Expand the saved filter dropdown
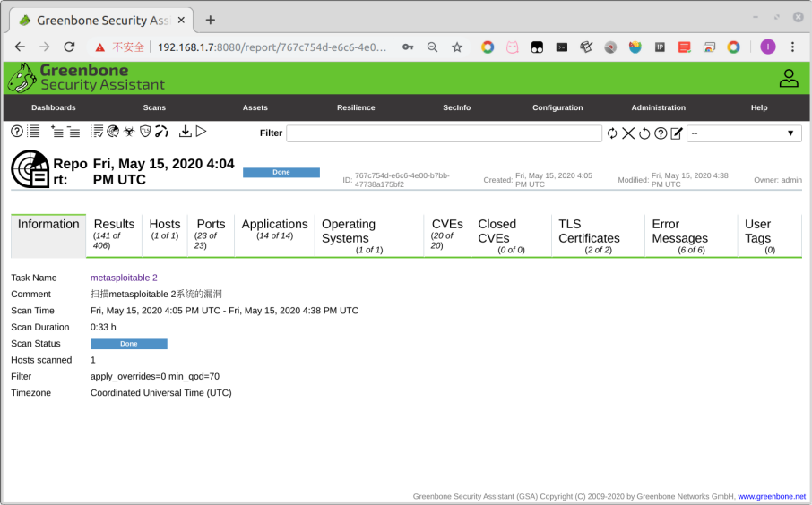Viewport: 812px width, 505px height. (x=744, y=133)
